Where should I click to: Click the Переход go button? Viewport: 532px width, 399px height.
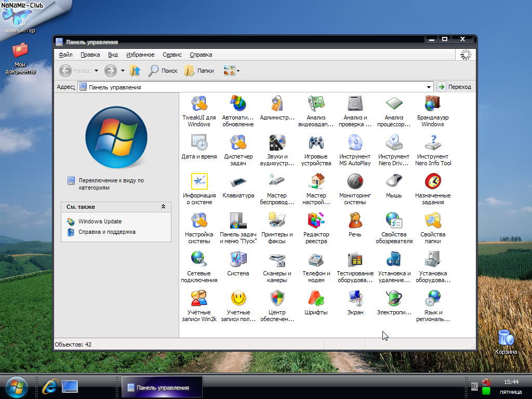pyautogui.click(x=454, y=87)
